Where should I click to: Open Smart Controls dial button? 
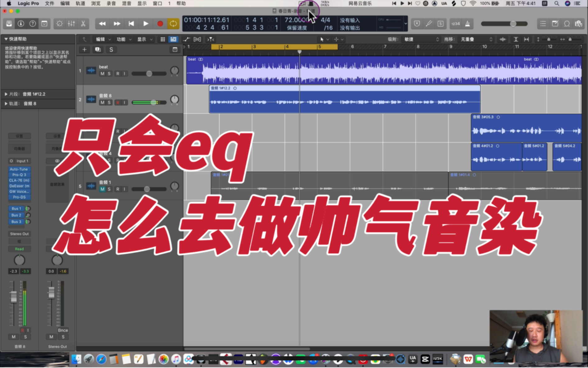[x=59, y=24]
